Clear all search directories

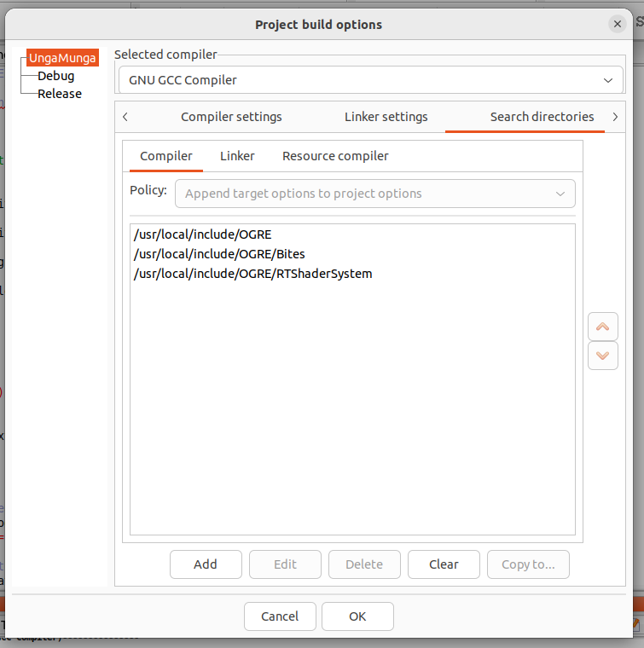pos(444,564)
